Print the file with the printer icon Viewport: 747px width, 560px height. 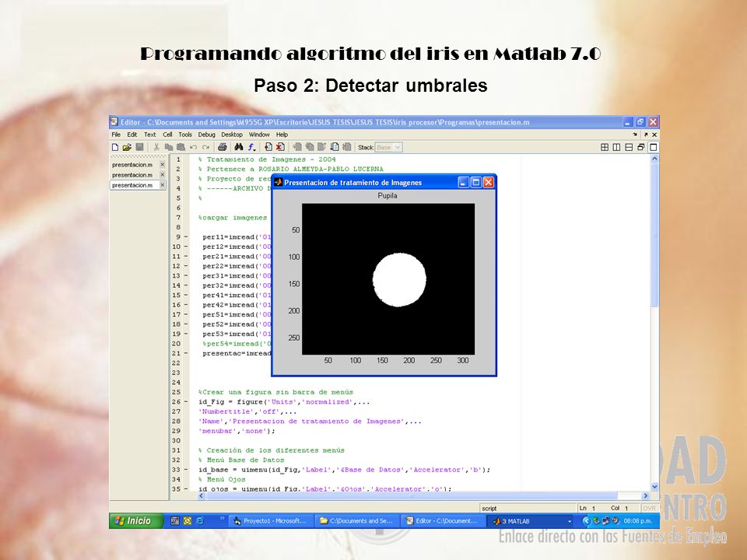[222, 147]
